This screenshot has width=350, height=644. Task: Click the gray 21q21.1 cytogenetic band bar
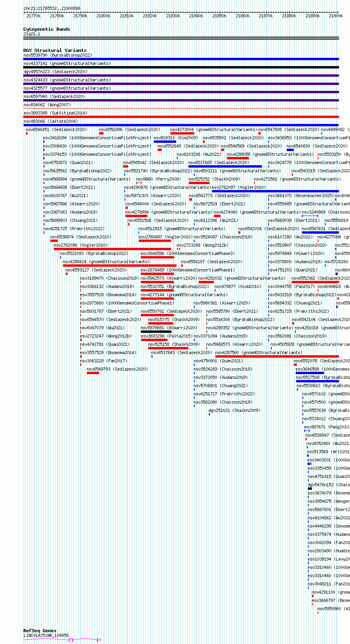pyautogui.click(x=181, y=38)
